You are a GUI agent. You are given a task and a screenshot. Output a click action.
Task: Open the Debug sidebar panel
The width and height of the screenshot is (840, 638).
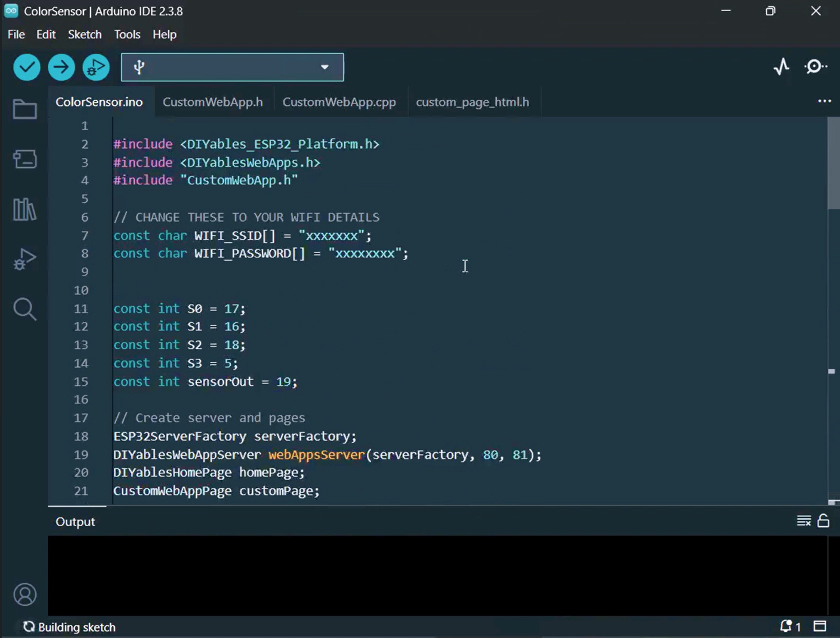click(x=25, y=259)
